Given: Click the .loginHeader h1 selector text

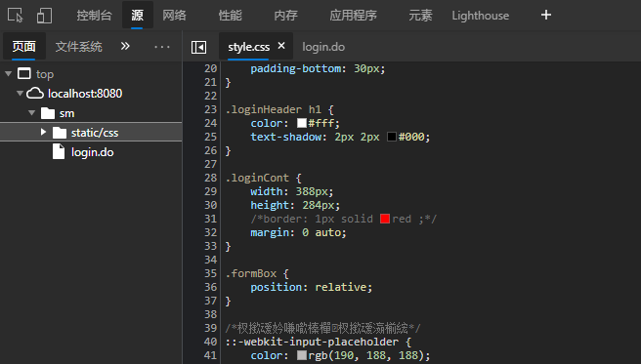Looking at the screenshot, I should [274, 109].
